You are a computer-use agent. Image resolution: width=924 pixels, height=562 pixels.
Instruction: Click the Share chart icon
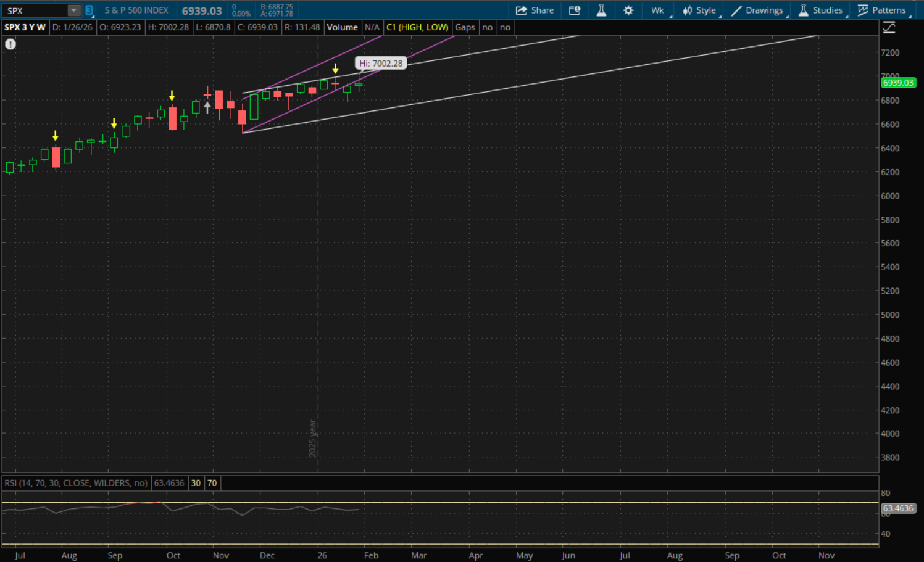tap(535, 10)
